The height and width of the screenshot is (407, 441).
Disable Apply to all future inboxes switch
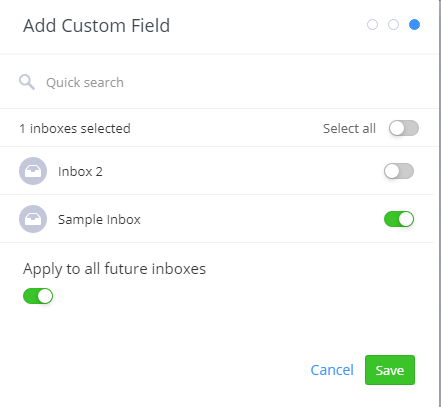tap(38, 296)
